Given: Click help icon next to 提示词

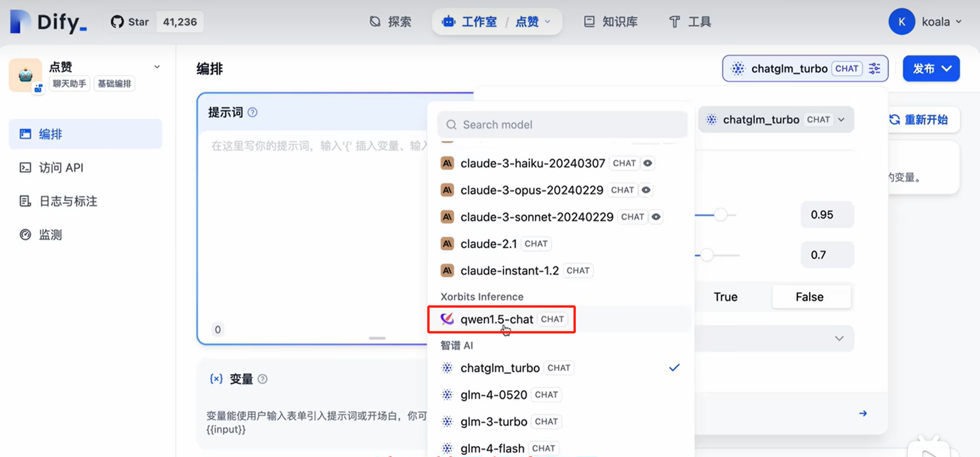Looking at the screenshot, I should click(x=253, y=113).
